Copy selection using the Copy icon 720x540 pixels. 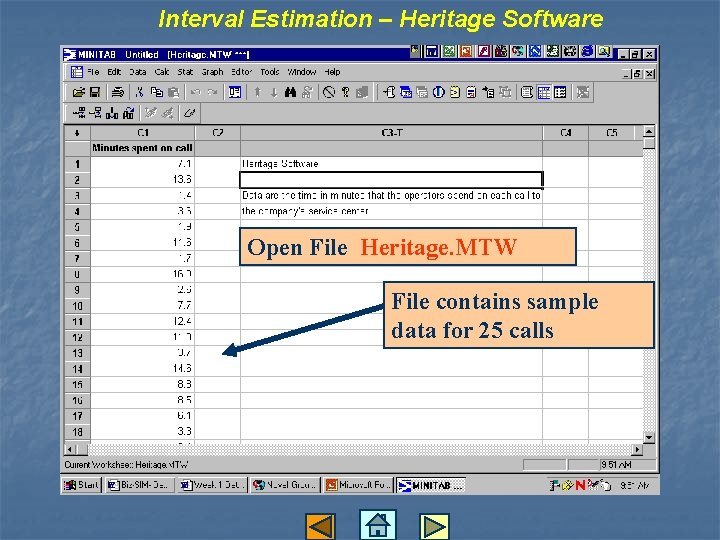click(157, 92)
